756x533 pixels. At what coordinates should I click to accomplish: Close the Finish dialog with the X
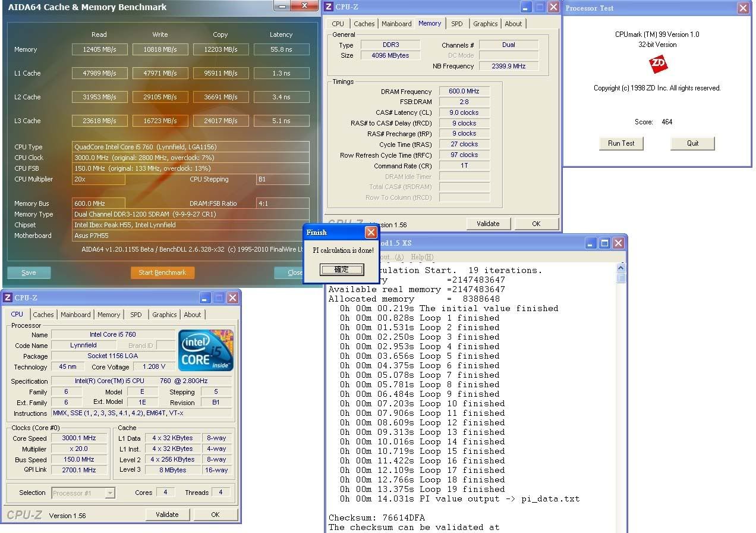(x=371, y=232)
